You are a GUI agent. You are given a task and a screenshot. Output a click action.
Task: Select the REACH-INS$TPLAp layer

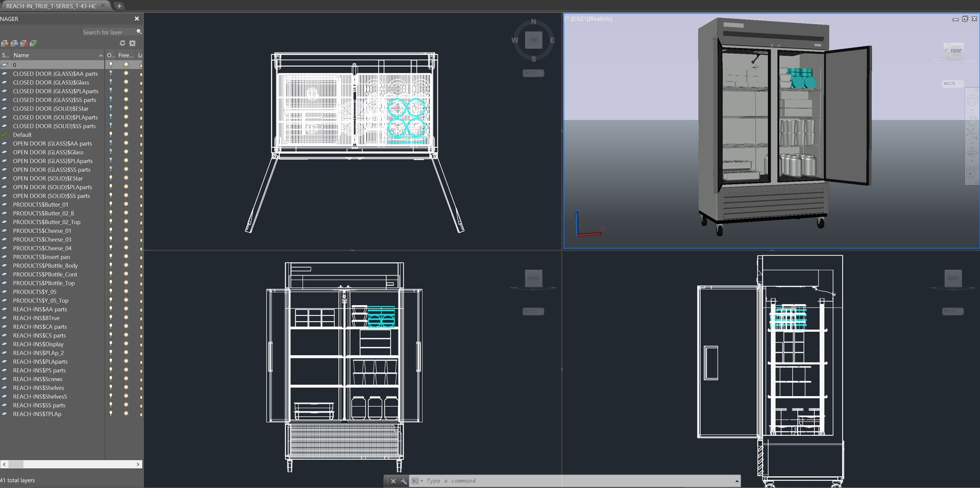pos(37,414)
